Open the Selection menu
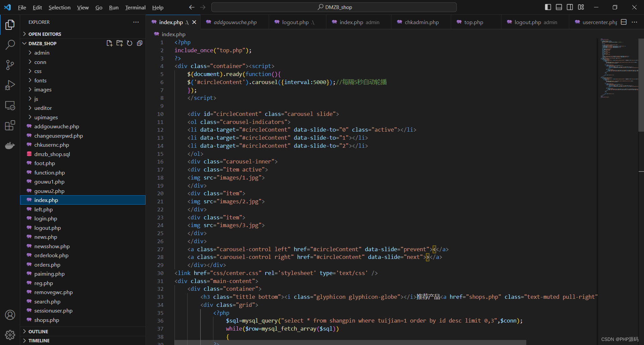This screenshot has height=345, width=644. pyautogui.click(x=59, y=7)
